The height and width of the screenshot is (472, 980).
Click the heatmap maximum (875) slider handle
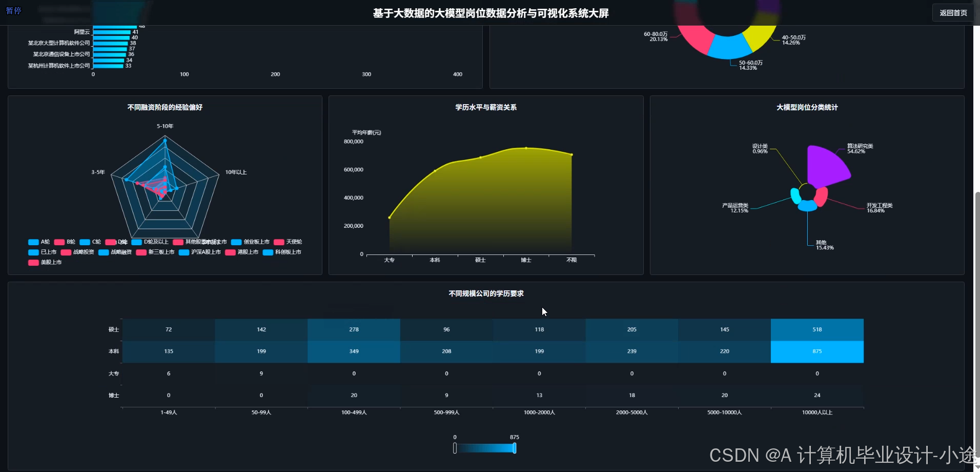click(x=514, y=448)
